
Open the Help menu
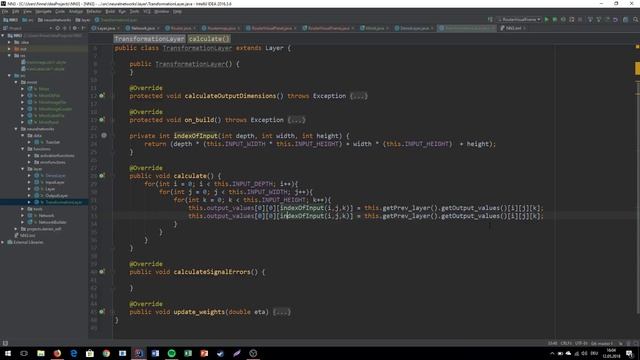point(177,11)
